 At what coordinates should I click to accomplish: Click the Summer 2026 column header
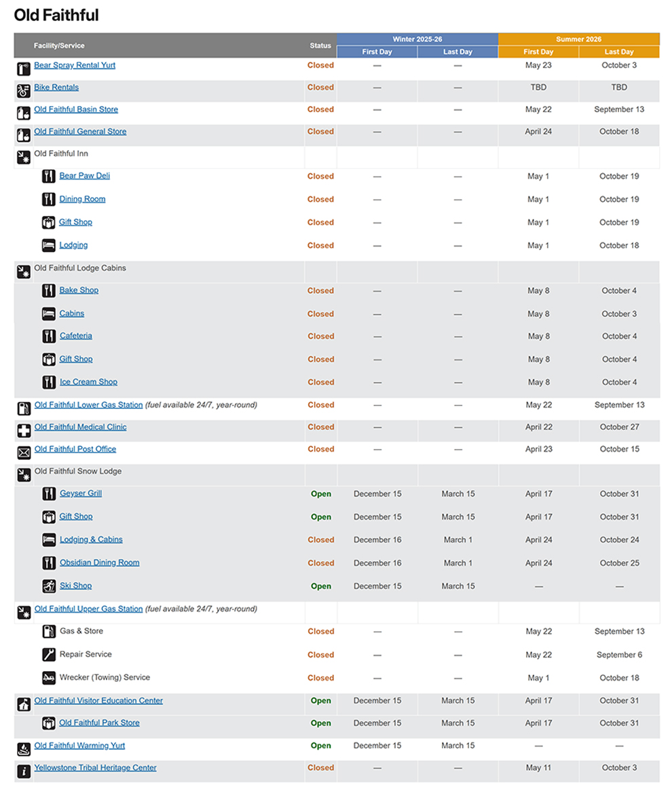pyautogui.click(x=578, y=39)
